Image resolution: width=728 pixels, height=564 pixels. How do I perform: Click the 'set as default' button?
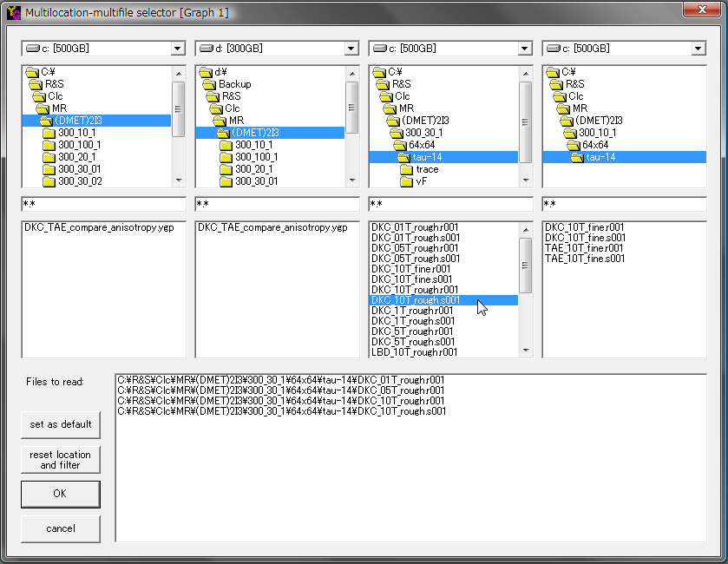tap(61, 424)
